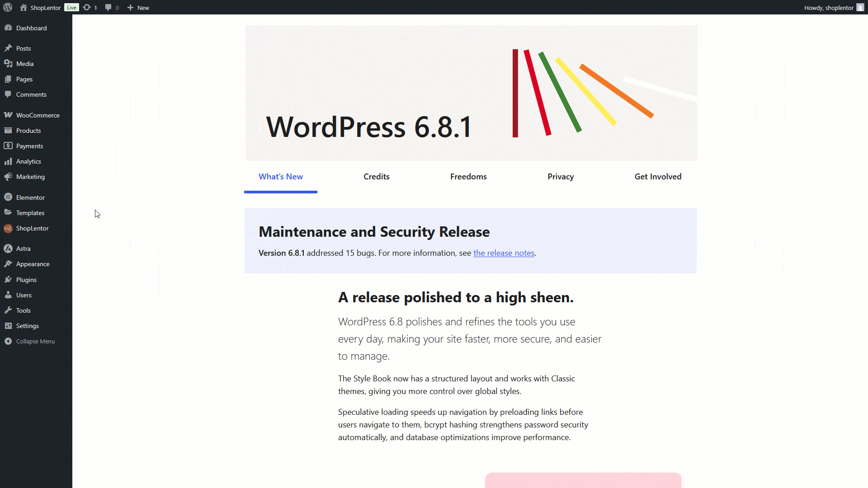Collapse the admin sidebar menu
The image size is (868, 488).
[35, 341]
